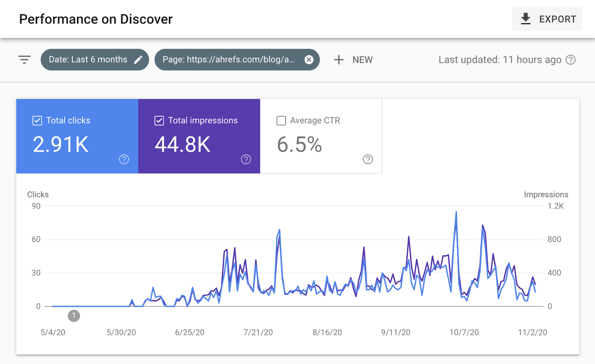The width and height of the screenshot is (595, 364).
Task: Enable the Average CTR checkbox
Action: [x=281, y=120]
